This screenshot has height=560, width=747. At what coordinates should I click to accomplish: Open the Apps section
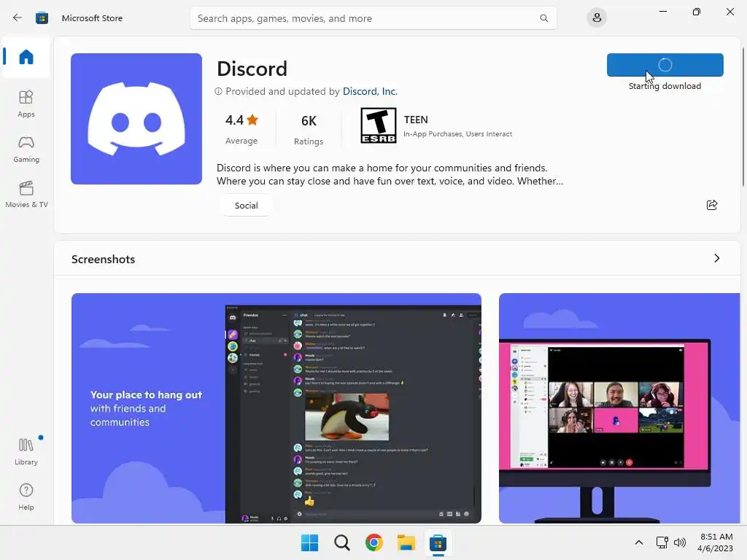(x=26, y=104)
